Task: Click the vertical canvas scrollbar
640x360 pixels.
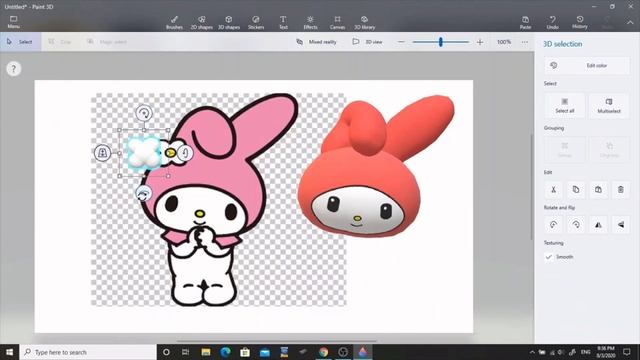Action: click(x=531, y=188)
